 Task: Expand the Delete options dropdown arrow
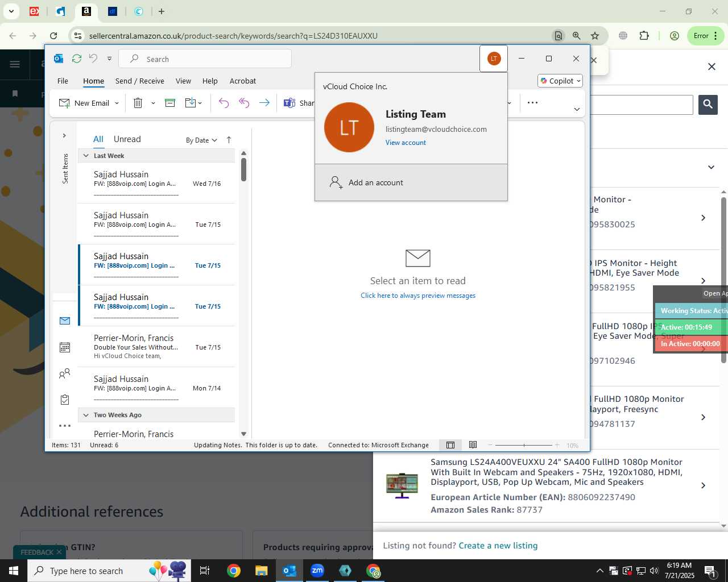153,103
